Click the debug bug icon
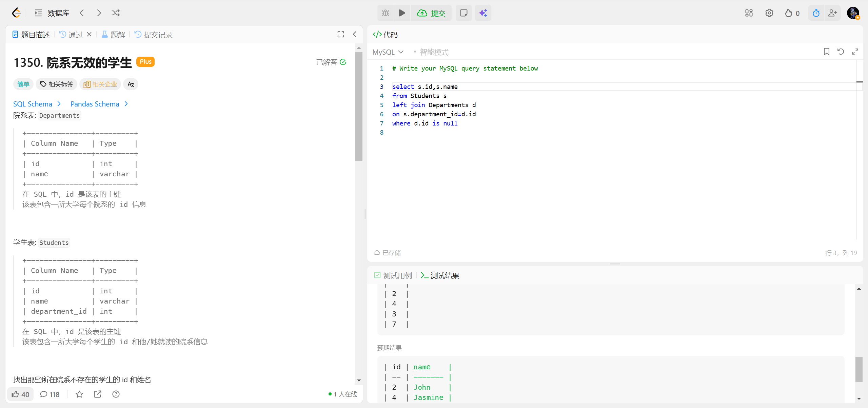This screenshot has width=868, height=408. pos(386,13)
